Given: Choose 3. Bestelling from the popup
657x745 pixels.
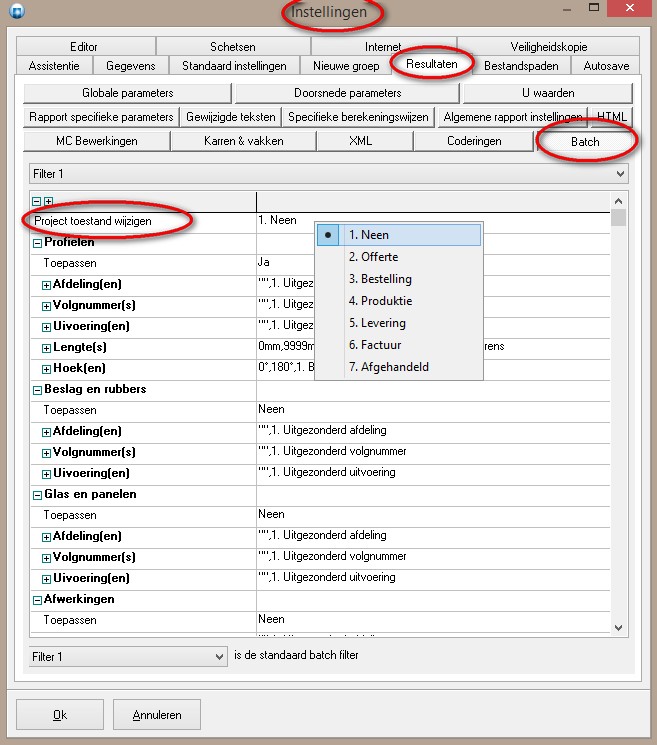Looking at the screenshot, I should (x=399, y=279).
